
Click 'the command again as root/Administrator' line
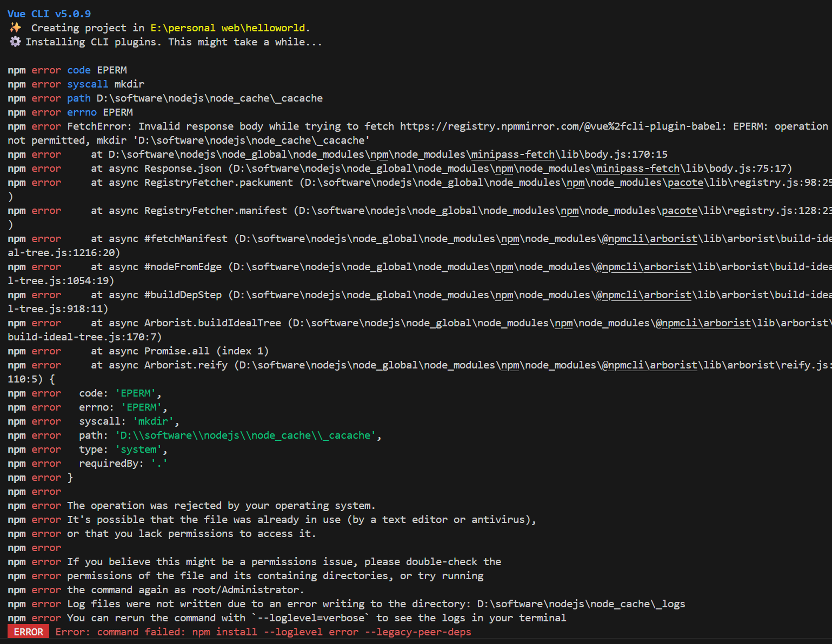156,589
